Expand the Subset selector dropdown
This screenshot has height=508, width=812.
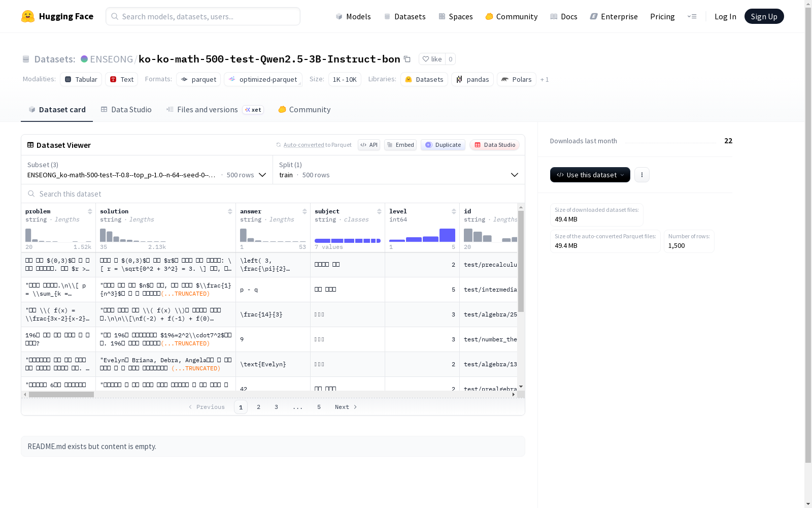pyautogui.click(x=147, y=170)
